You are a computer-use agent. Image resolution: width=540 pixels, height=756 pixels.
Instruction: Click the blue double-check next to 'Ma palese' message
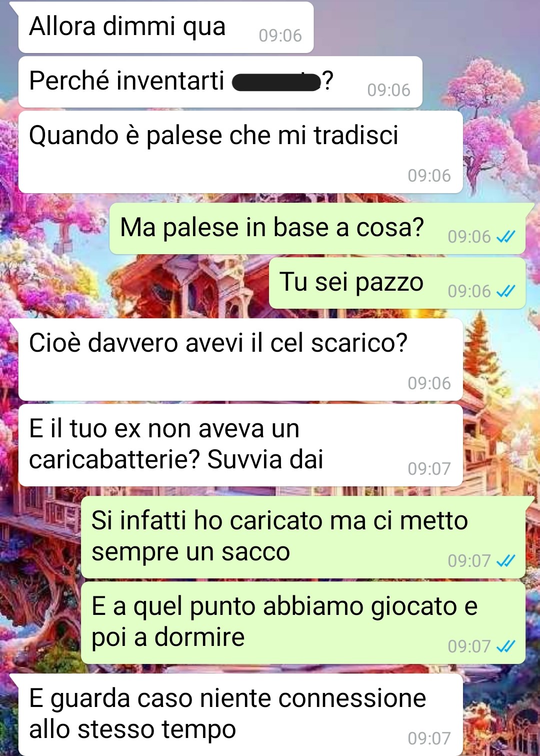coord(505,237)
